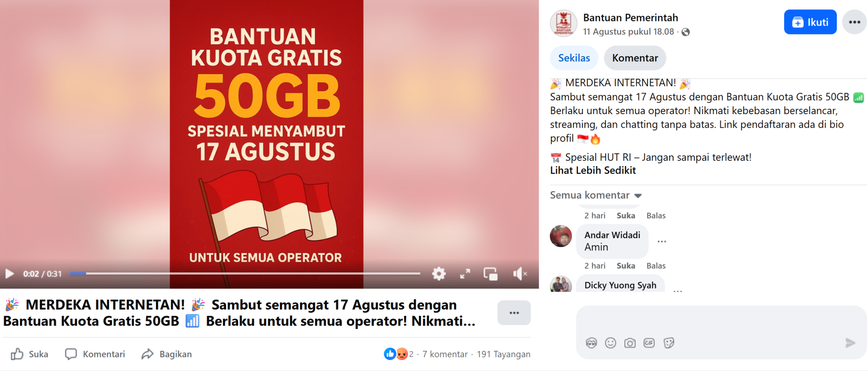Viewport: 868px width, 371px height.
Task: Switch video to picture-in-picture mode
Action: tap(491, 274)
